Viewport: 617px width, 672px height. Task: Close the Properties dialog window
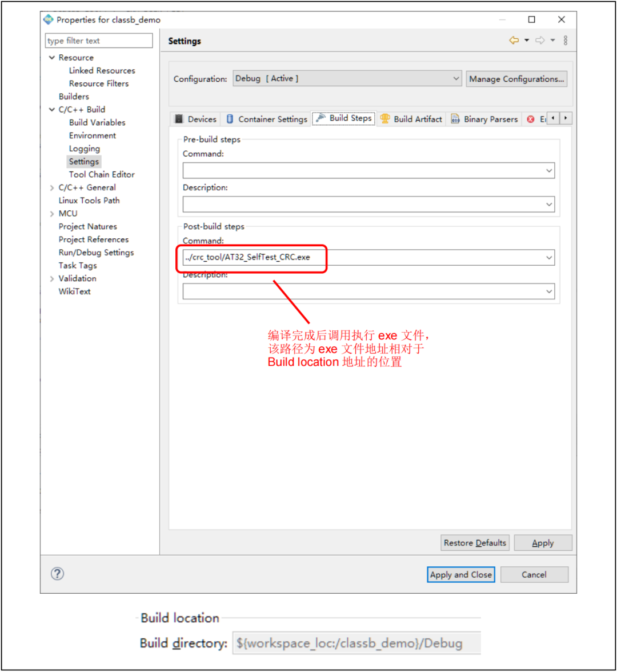pyautogui.click(x=561, y=19)
